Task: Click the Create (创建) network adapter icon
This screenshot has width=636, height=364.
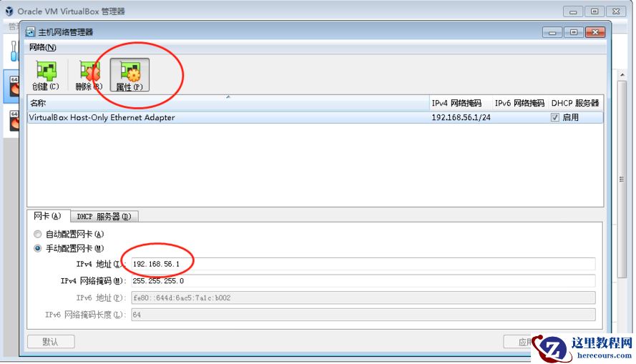Action: pos(46,75)
